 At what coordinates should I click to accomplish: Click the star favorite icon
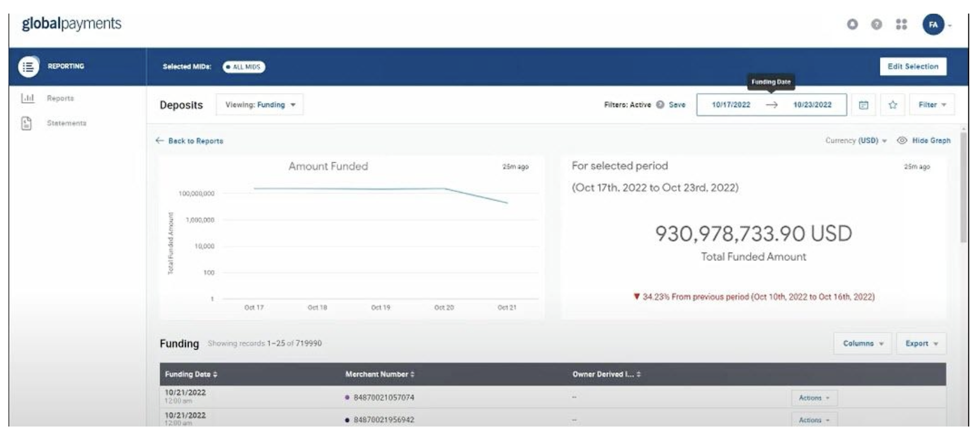tap(893, 105)
